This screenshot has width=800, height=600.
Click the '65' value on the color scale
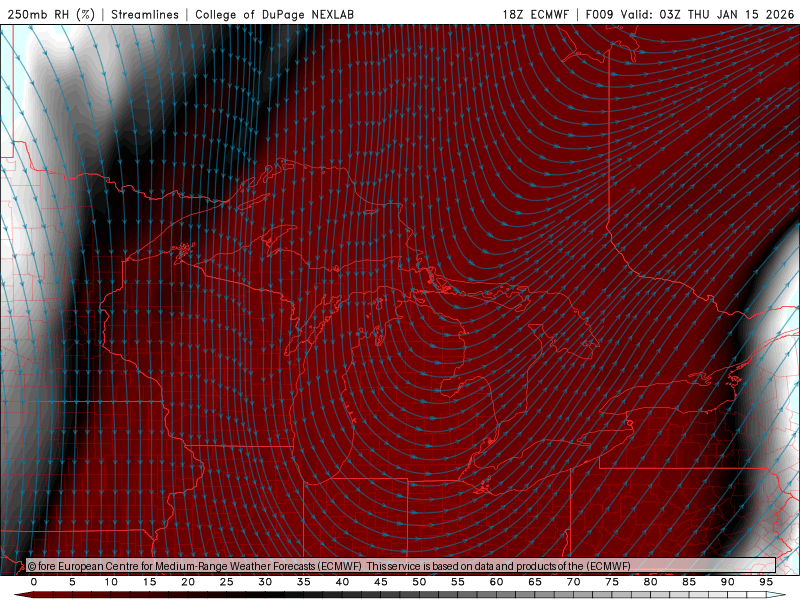535,582
